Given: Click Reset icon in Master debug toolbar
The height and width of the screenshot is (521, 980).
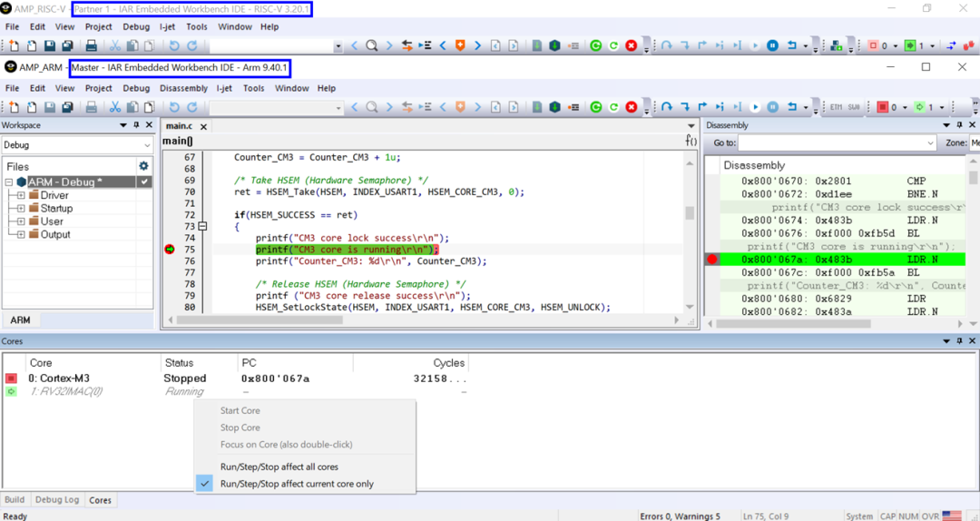Looking at the screenshot, I should (792, 107).
